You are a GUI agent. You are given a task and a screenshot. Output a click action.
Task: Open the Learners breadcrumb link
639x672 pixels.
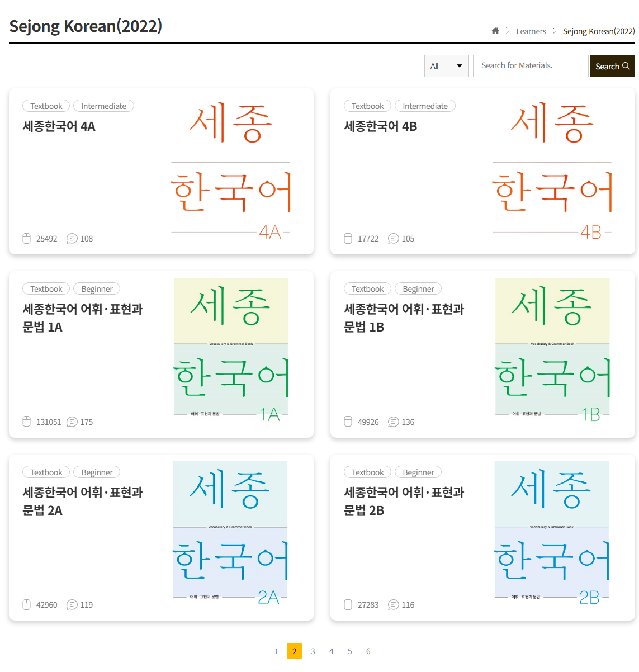(531, 31)
